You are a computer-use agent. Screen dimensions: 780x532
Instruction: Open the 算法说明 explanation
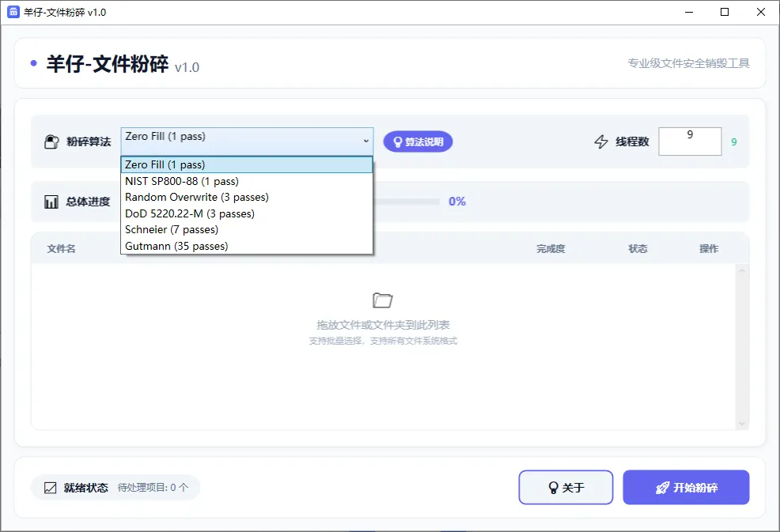click(418, 141)
